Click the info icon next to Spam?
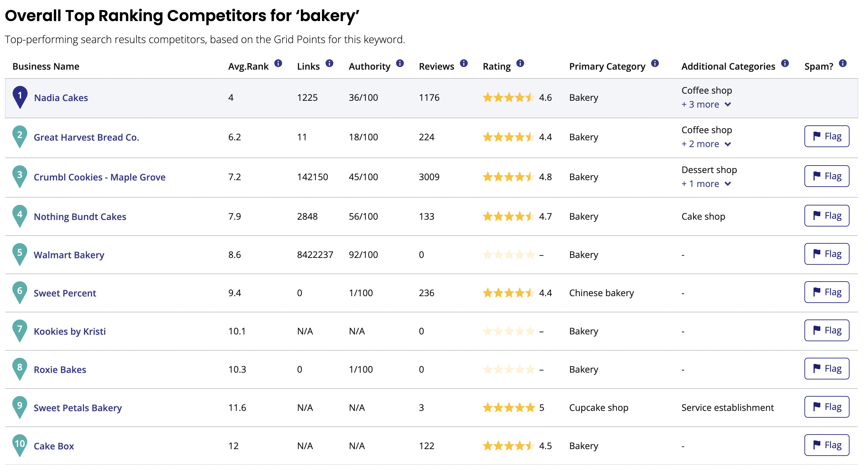 (x=842, y=63)
